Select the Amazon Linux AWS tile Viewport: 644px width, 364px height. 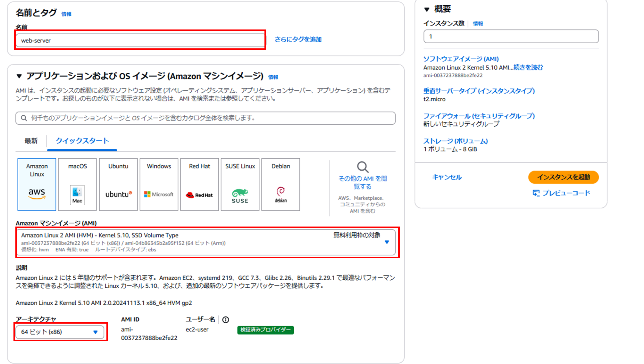(37, 184)
